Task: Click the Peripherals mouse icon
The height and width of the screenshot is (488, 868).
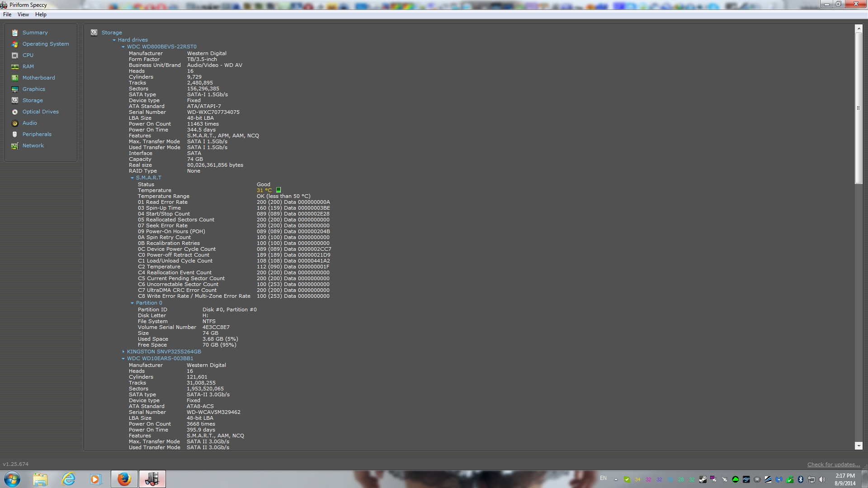Action: [15, 134]
